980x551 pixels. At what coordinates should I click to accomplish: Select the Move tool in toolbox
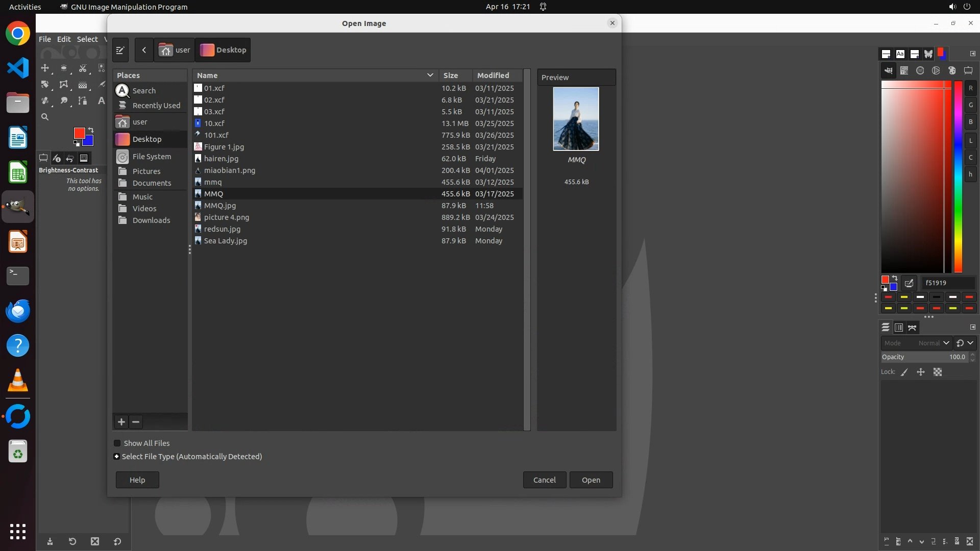(x=45, y=68)
